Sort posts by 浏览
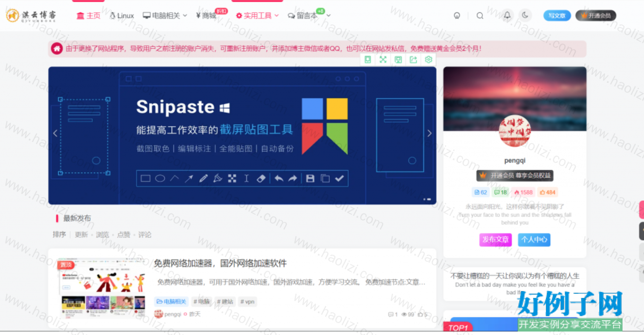This screenshot has width=644, height=335. [102, 235]
